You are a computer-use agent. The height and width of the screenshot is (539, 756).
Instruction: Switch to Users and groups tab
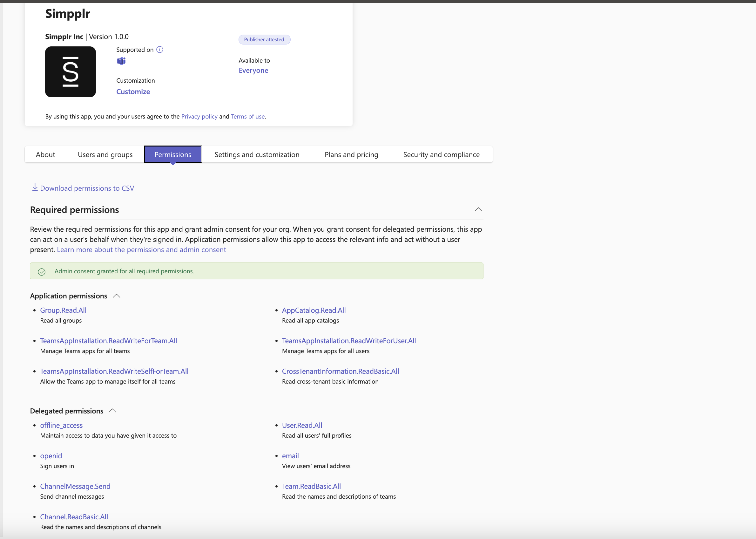click(105, 154)
